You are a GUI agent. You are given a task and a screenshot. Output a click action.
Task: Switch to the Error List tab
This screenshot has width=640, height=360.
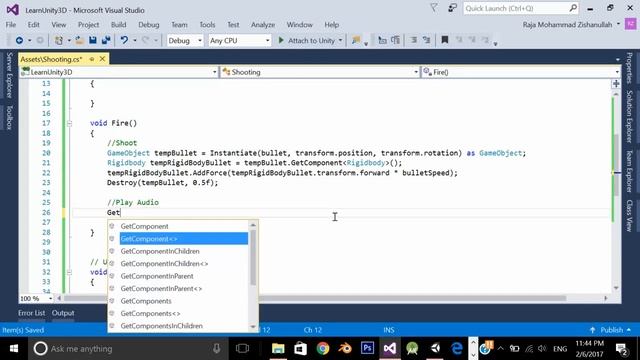(x=31, y=313)
